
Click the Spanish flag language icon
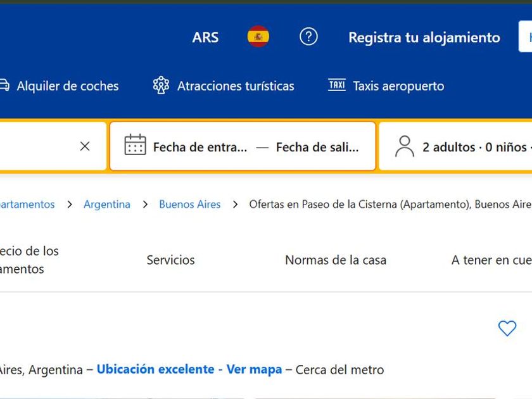coord(258,37)
